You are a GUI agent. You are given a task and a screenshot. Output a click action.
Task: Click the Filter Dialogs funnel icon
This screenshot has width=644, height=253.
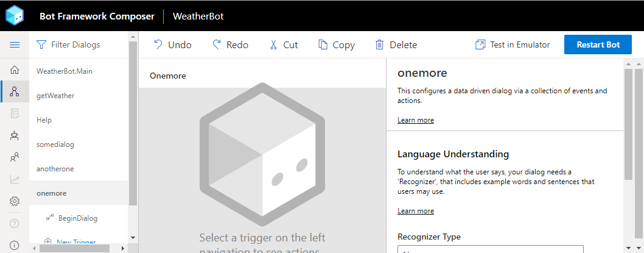coord(41,45)
